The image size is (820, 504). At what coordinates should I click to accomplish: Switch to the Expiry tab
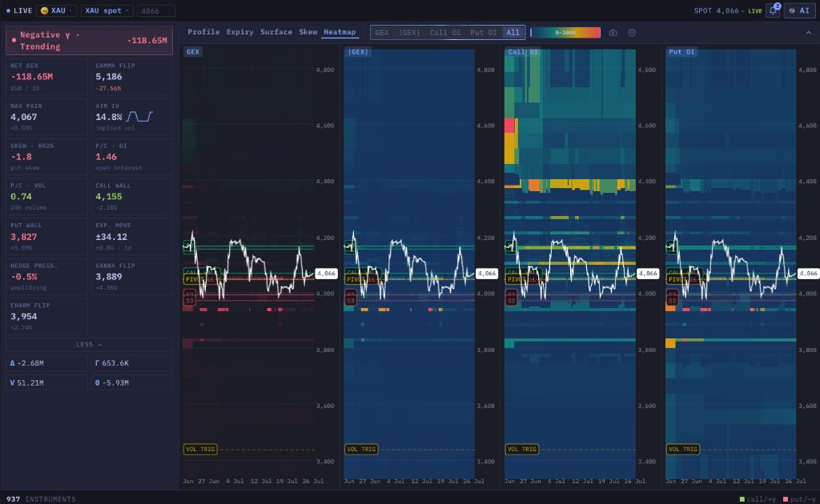239,32
